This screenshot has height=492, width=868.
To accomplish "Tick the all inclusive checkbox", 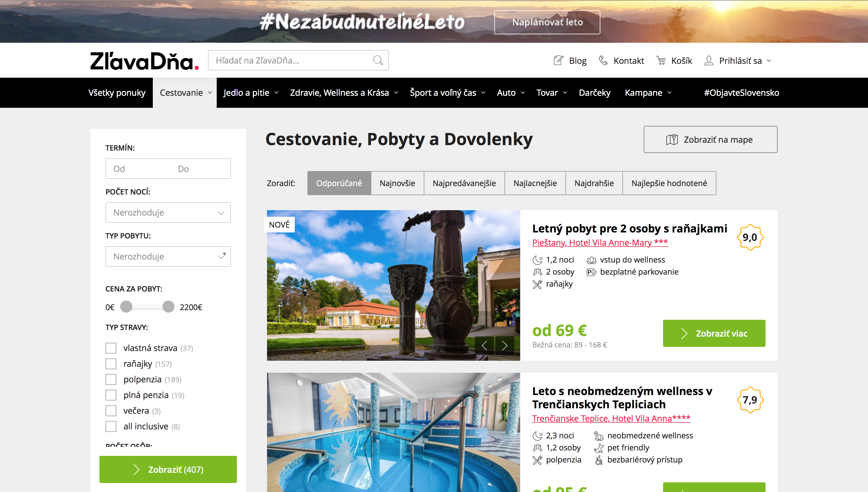I will tap(111, 426).
